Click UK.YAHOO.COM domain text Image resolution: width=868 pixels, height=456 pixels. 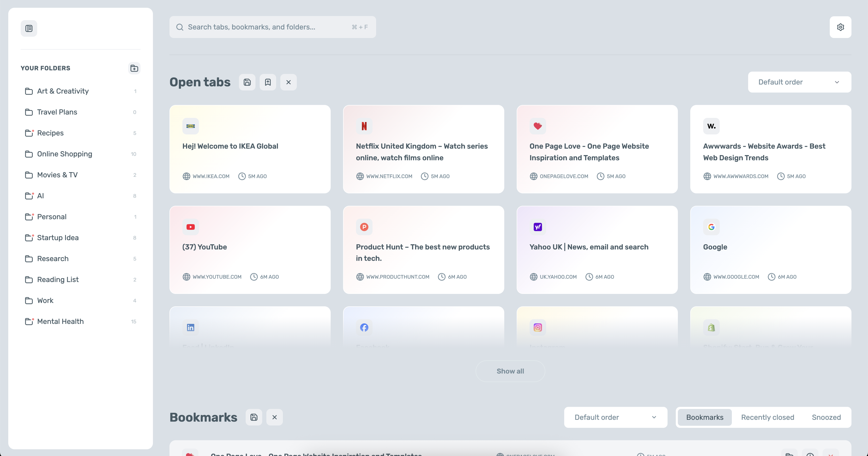pos(558,277)
